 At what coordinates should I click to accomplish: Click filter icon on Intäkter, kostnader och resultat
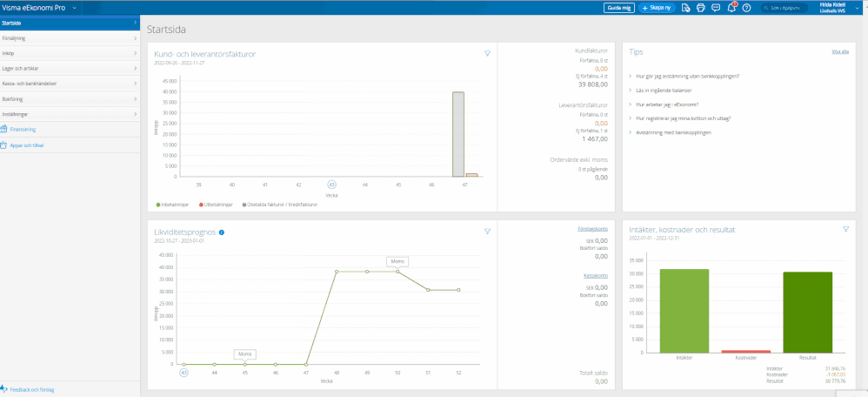click(x=845, y=229)
